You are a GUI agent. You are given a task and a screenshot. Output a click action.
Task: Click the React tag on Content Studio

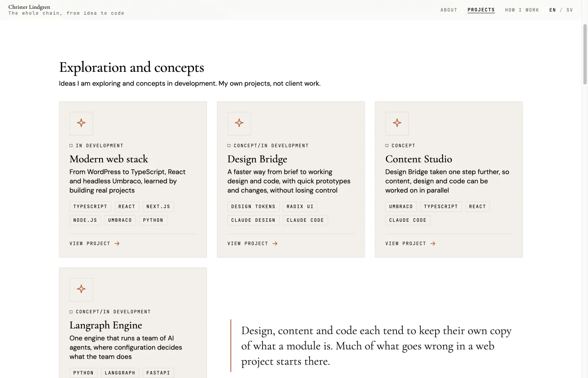(x=478, y=207)
